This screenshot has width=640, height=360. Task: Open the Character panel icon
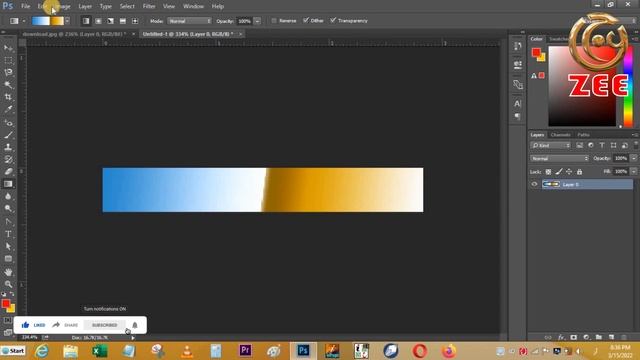[x=518, y=104]
